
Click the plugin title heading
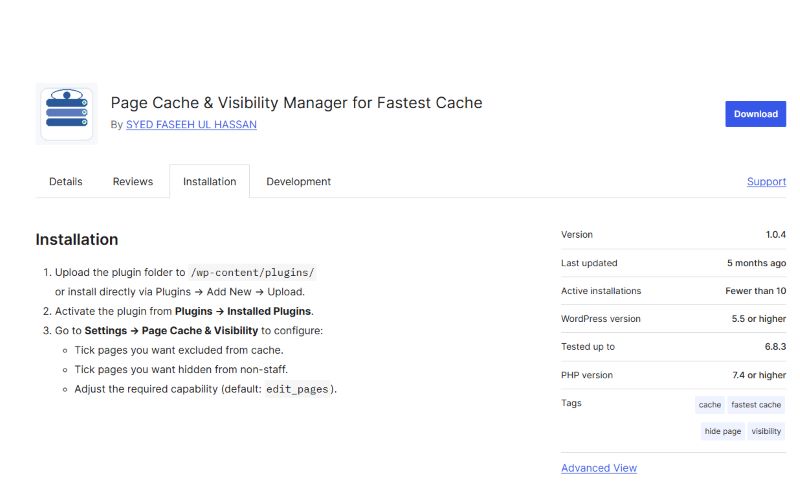(x=296, y=103)
